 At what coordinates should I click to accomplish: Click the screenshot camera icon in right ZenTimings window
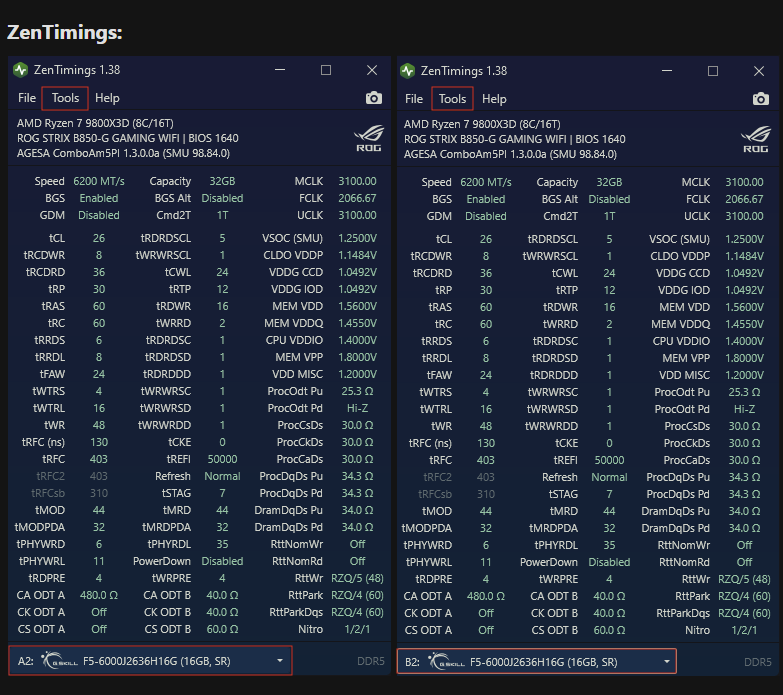[x=761, y=99]
